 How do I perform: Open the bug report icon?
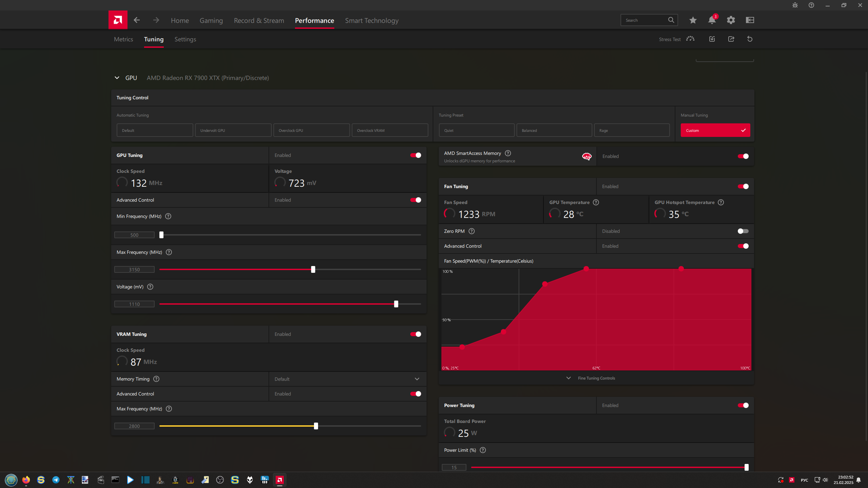point(795,5)
